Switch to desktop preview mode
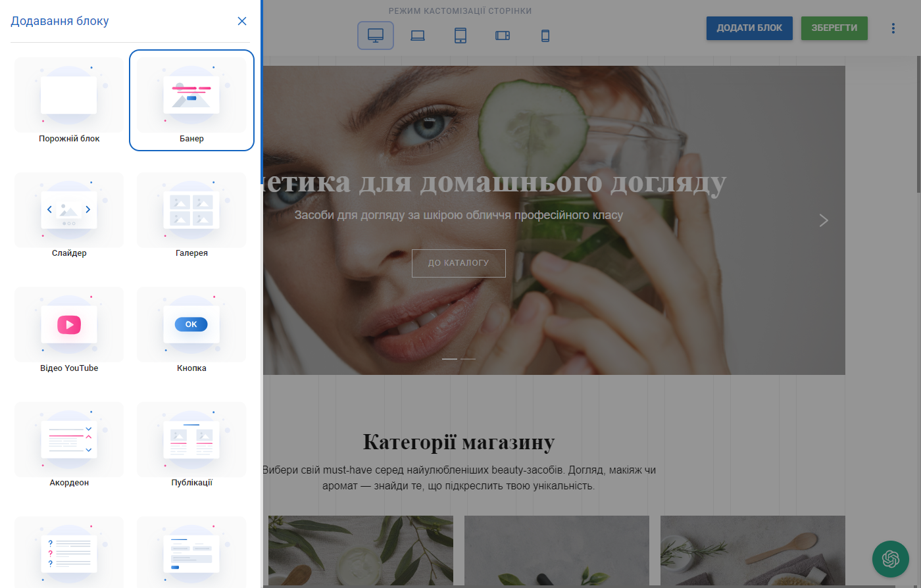921x588 pixels. click(x=375, y=36)
